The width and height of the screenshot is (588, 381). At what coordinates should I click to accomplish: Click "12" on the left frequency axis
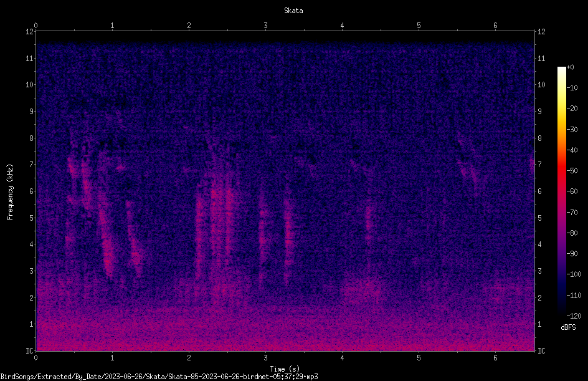click(x=29, y=32)
